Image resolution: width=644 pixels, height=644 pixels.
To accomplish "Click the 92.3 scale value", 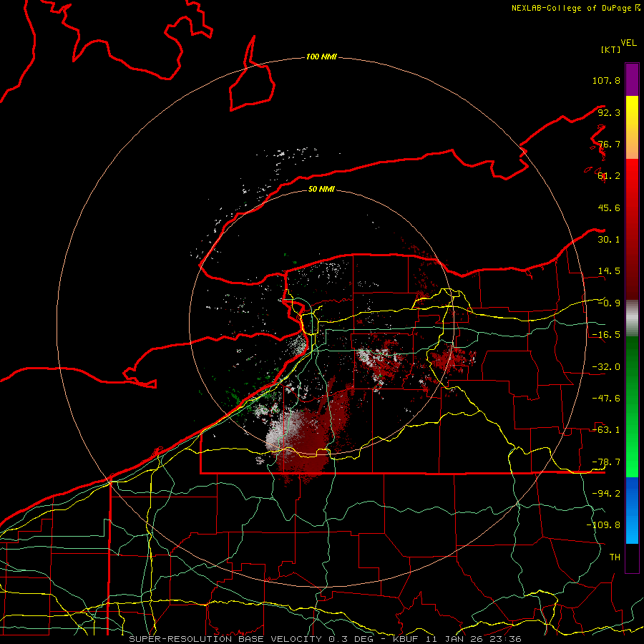I will (609, 112).
